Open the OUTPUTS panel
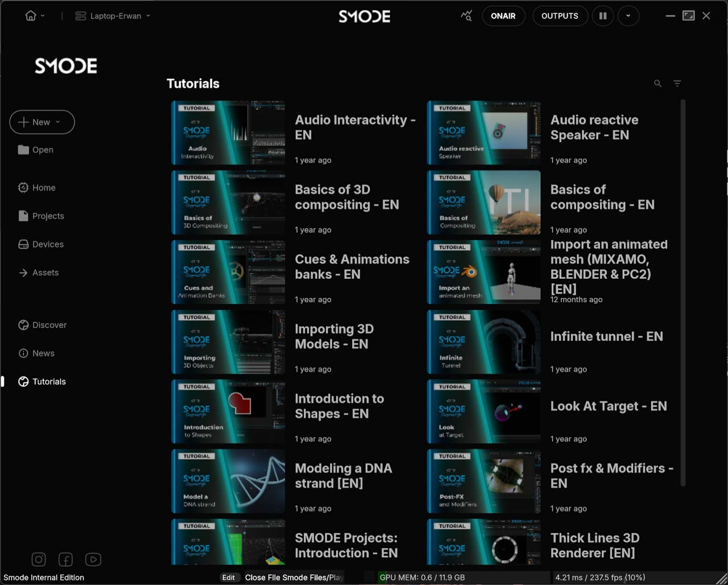 point(560,16)
